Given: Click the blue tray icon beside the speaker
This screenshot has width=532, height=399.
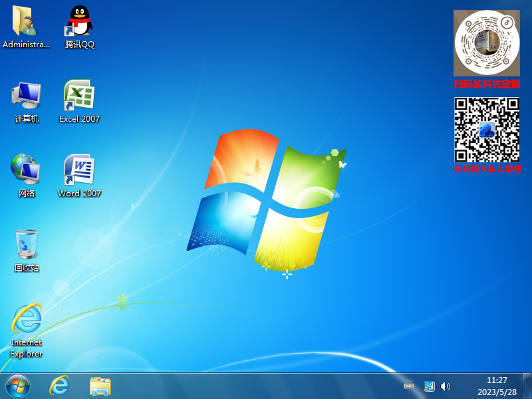Looking at the screenshot, I should coord(429,386).
